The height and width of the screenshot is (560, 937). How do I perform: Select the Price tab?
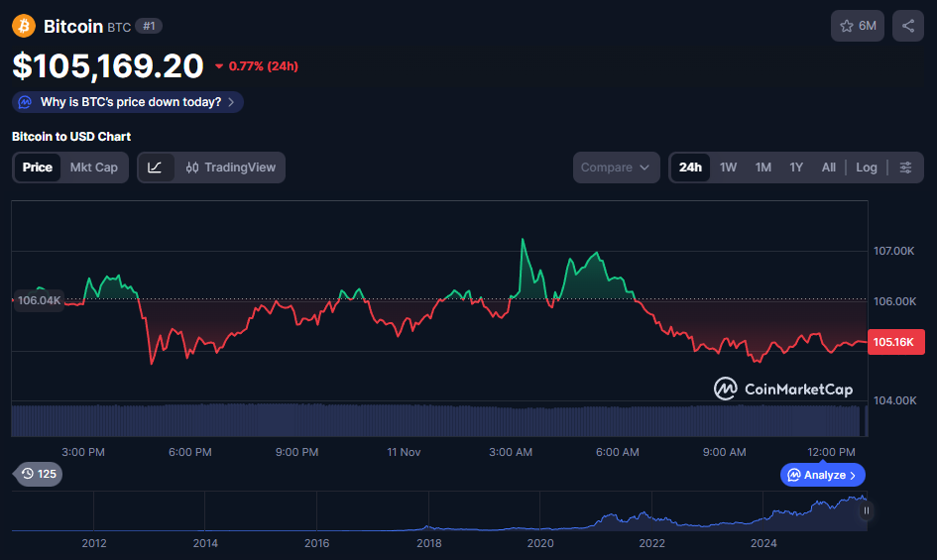pyautogui.click(x=37, y=168)
